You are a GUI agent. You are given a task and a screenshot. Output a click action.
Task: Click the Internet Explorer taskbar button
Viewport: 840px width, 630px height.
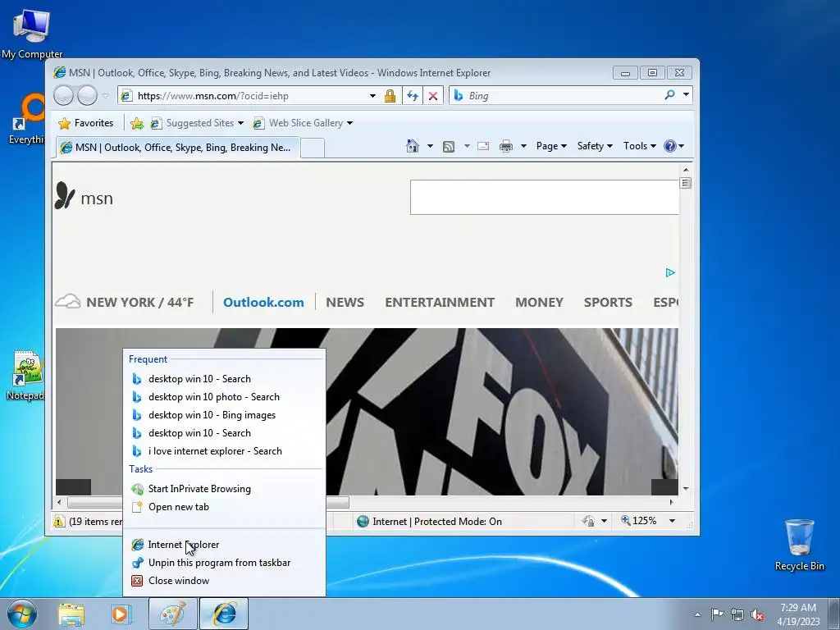[x=224, y=614]
